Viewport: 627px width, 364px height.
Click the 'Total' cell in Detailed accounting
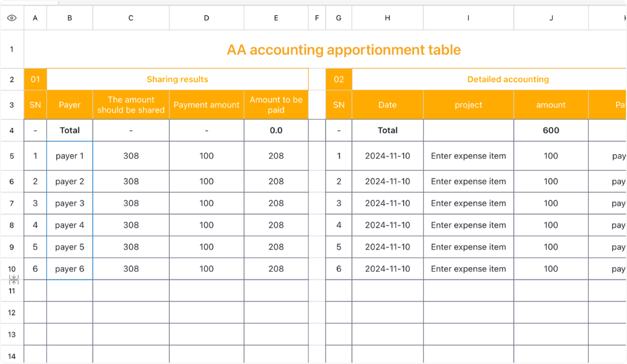pos(387,130)
